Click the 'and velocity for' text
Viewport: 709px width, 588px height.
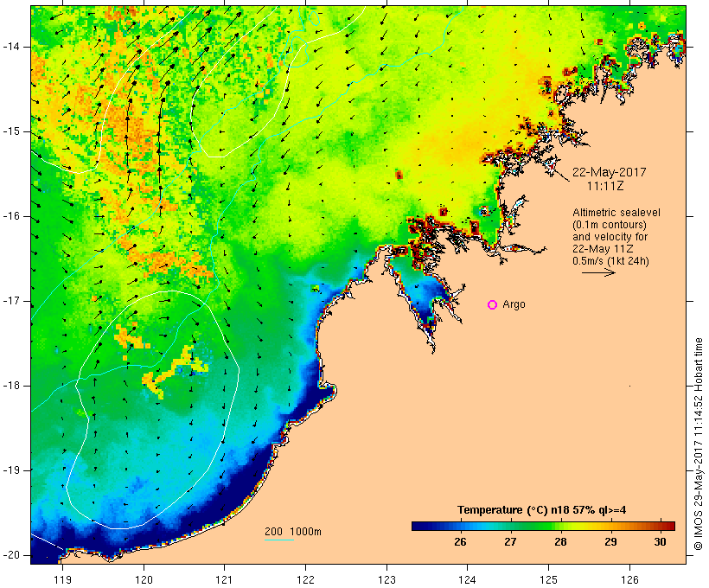610,237
